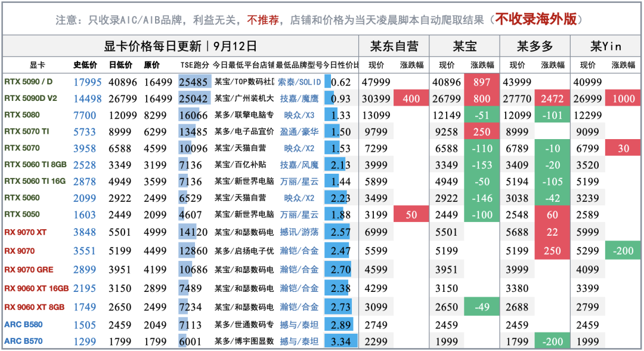Click historic low price '3958' for RTX 5070

85,149
